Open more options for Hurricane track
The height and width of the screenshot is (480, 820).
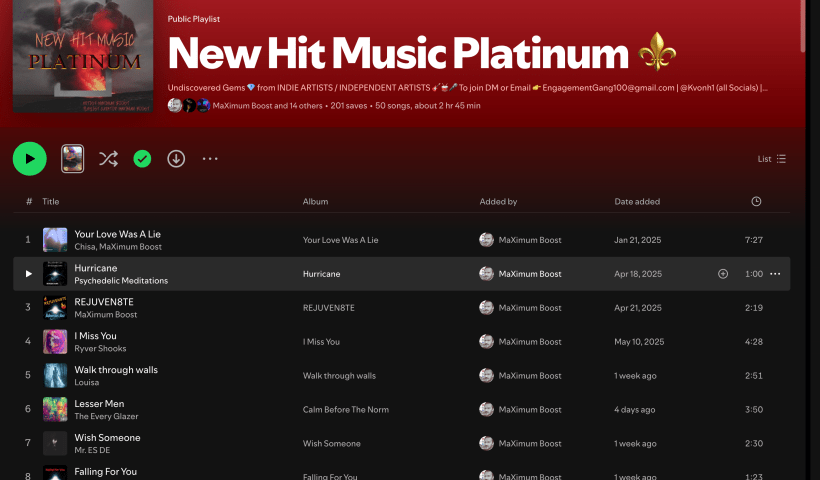[775, 274]
